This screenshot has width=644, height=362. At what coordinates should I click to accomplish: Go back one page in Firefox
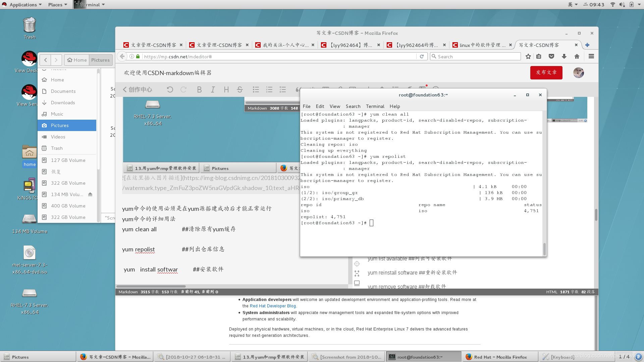tap(122, 56)
